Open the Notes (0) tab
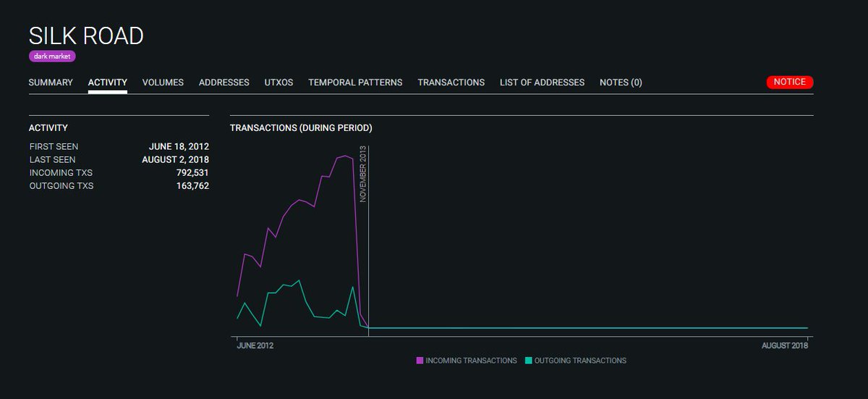The width and height of the screenshot is (868, 399). 621,83
